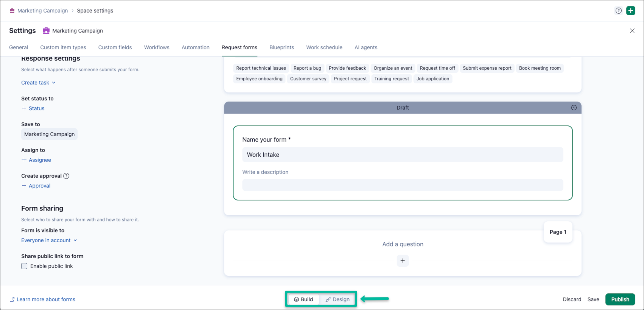Choose Project request template
Image resolution: width=644 pixels, height=310 pixels.
(x=350, y=79)
